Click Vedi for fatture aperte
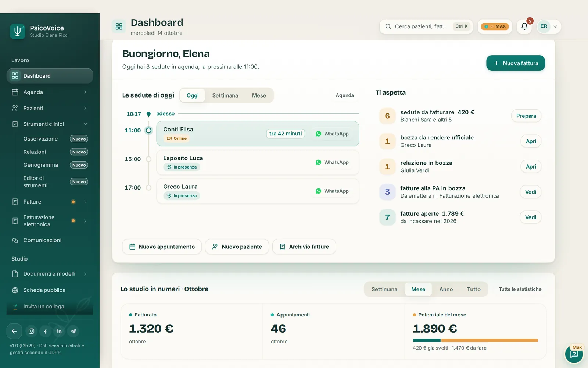Viewport: 588px width, 368px height. pyautogui.click(x=530, y=217)
